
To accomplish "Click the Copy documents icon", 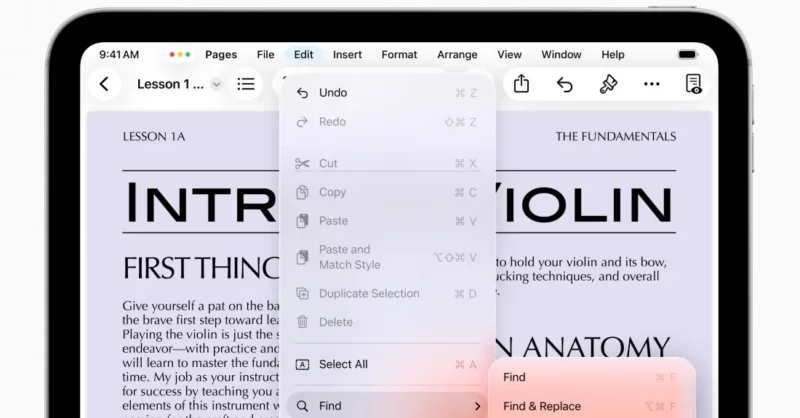I will [302, 192].
